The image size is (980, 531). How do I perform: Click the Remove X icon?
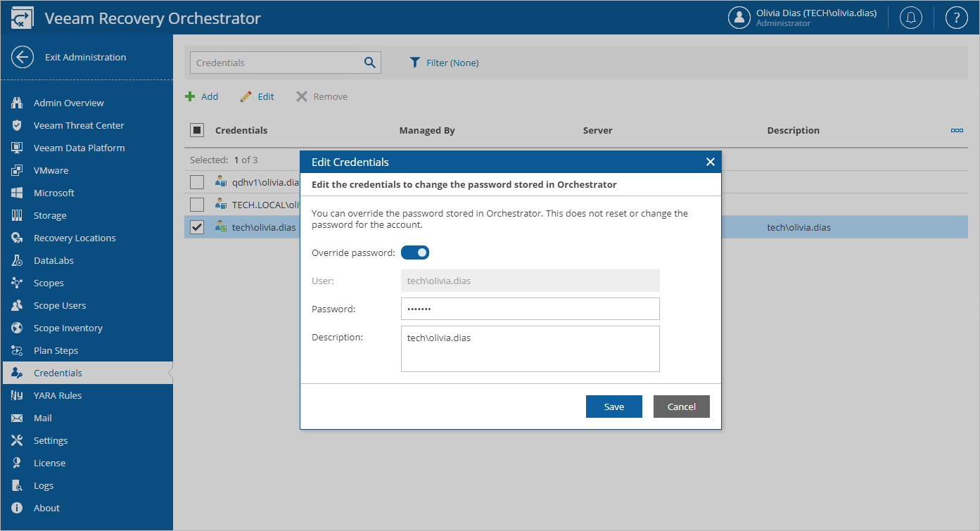coord(302,96)
